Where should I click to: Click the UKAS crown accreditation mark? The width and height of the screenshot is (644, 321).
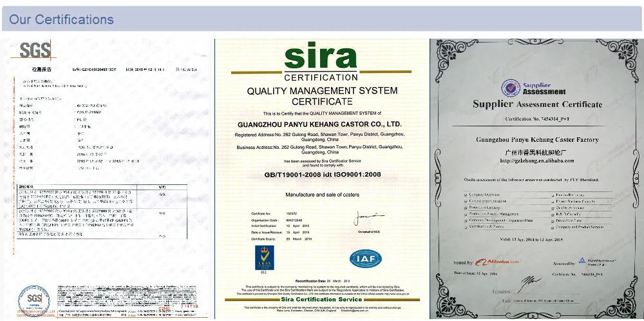[x=264, y=258]
